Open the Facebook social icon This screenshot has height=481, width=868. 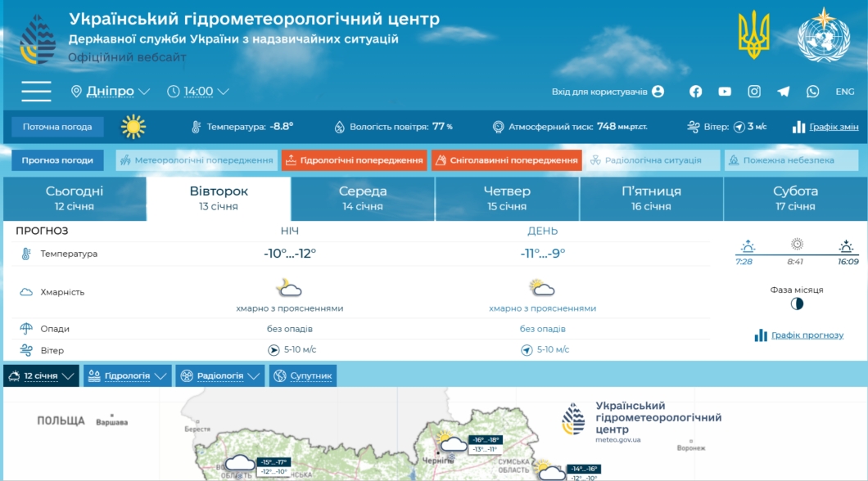pyautogui.click(x=695, y=92)
